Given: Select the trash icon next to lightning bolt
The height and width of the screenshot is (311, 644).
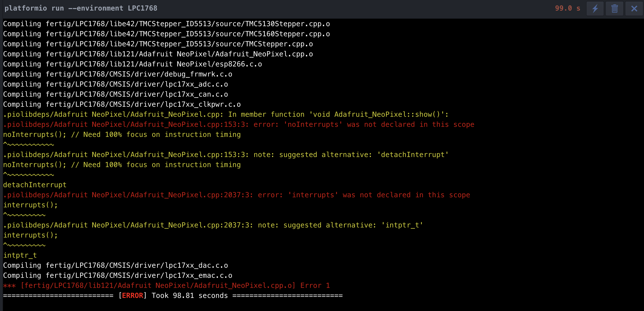Looking at the screenshot, I should (614, 8).
